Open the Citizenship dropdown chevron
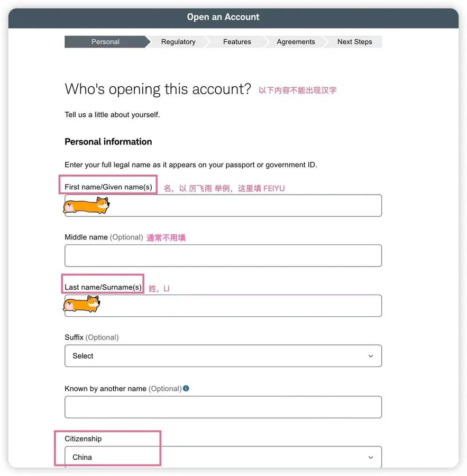The height and width of the screenshot is (476, 467). pyautogui.click(x=370, y=457)
